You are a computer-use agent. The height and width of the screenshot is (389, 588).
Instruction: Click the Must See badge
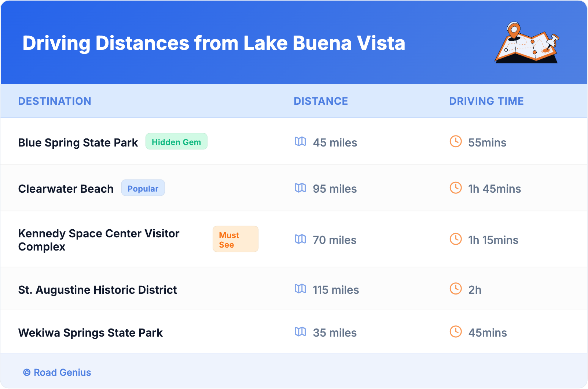(x=235, y=239)
